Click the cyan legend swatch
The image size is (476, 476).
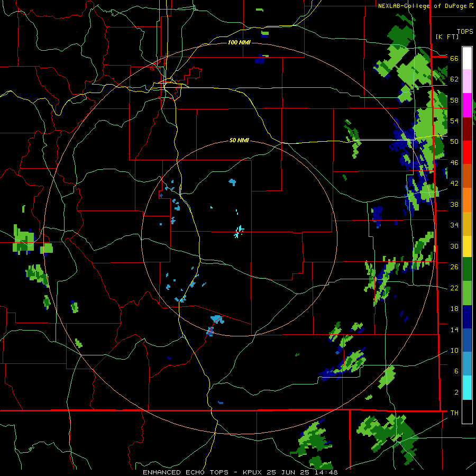467,388
